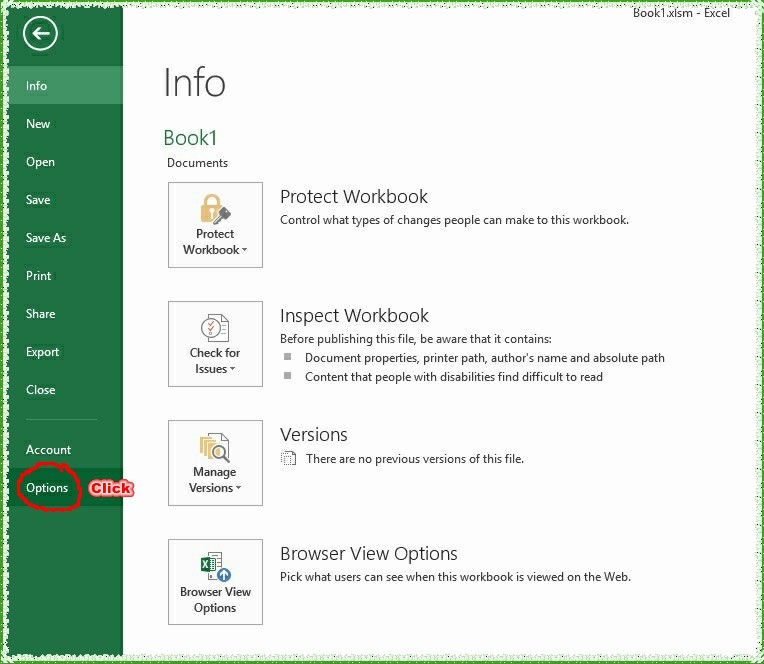Click the large Info page heading
The image size is (764, 664).
194,82
